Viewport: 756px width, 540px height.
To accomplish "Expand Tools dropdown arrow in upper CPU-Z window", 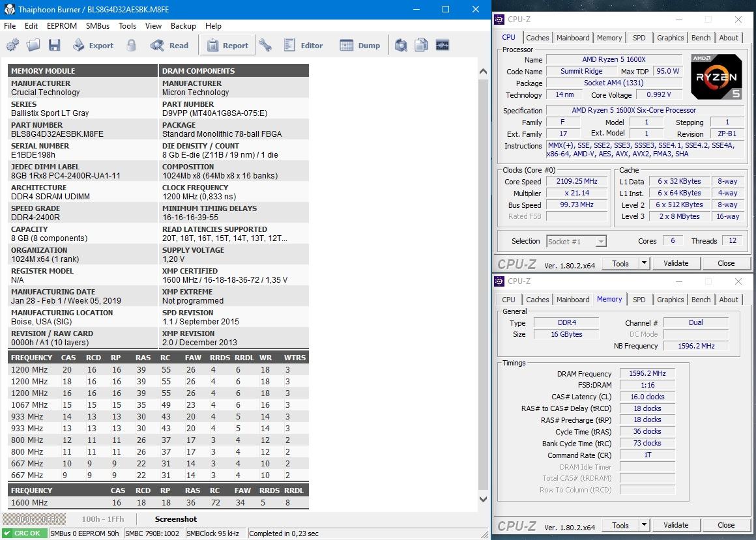I will (x=644, y=264).
